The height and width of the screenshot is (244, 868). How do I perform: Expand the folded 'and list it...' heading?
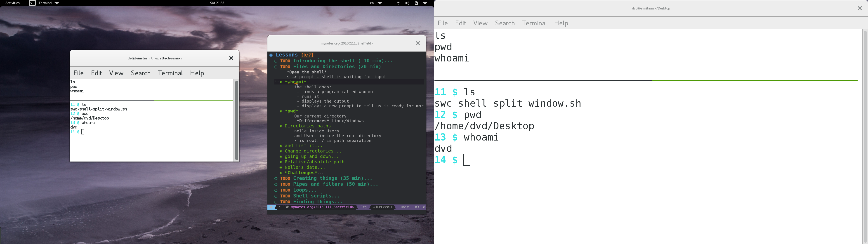(303, 145)
